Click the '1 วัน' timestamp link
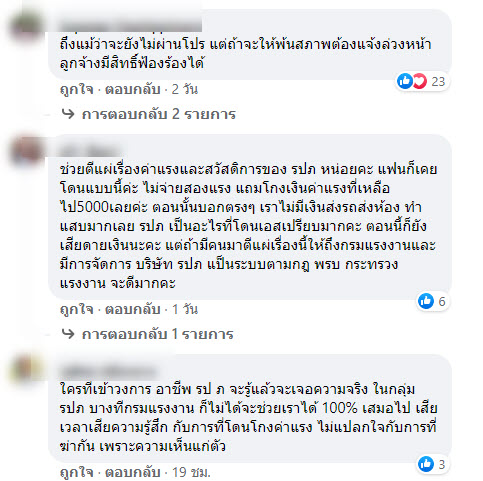483x481 pixels. tap(185, 309)
